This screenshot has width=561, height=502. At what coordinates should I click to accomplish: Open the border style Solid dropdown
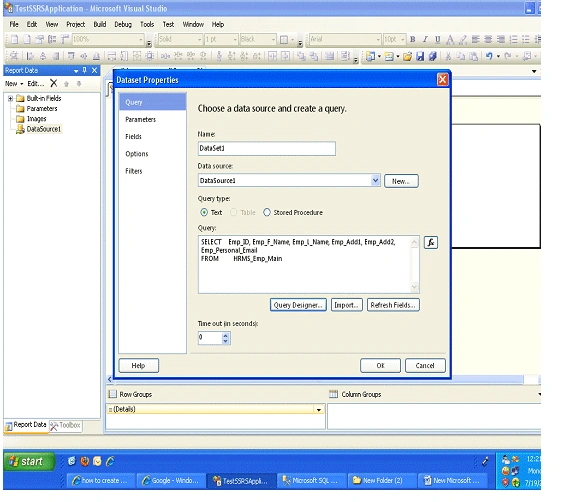pyautogui.click(x=200, y=39)
